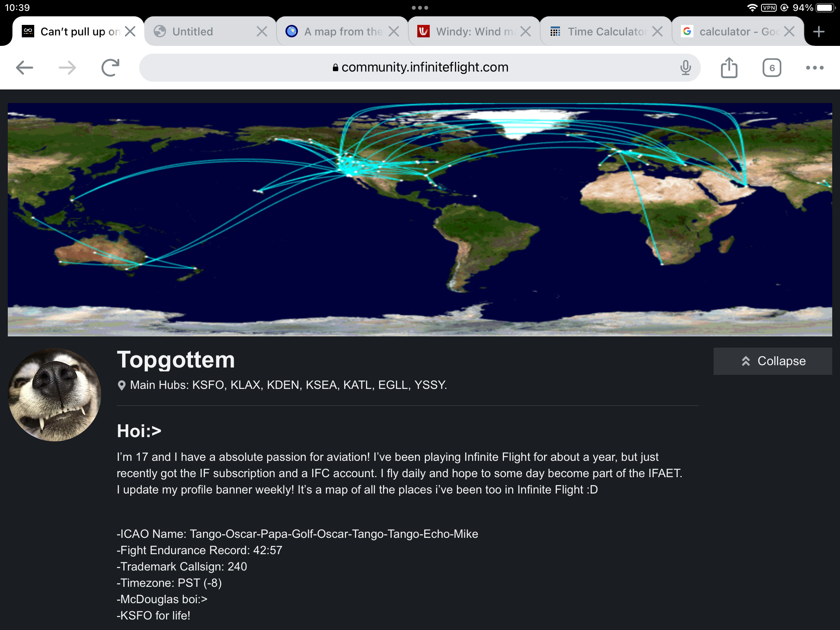Tap the microphone voice search icon
The height and width of the screenshot is (630, 840).
tap(686, 68)
